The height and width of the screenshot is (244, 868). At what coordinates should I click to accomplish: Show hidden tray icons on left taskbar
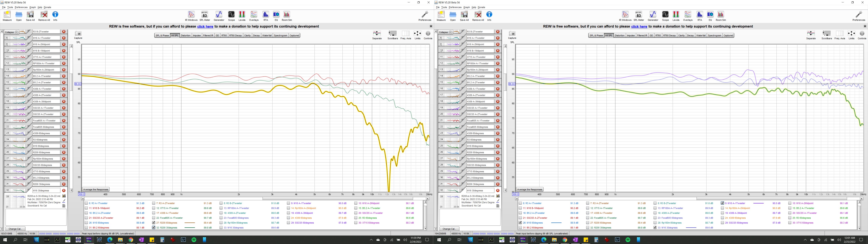tap(371, 240)
